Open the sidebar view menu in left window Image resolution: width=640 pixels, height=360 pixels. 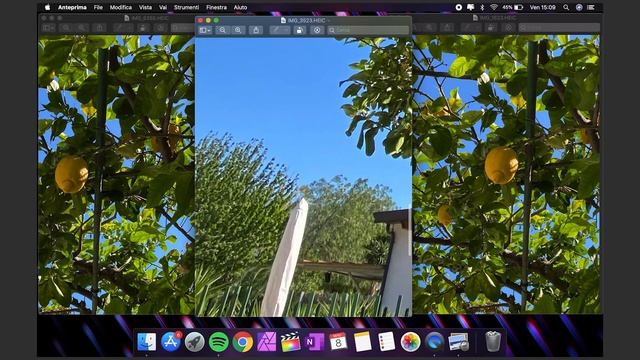[x=48, y=28]
